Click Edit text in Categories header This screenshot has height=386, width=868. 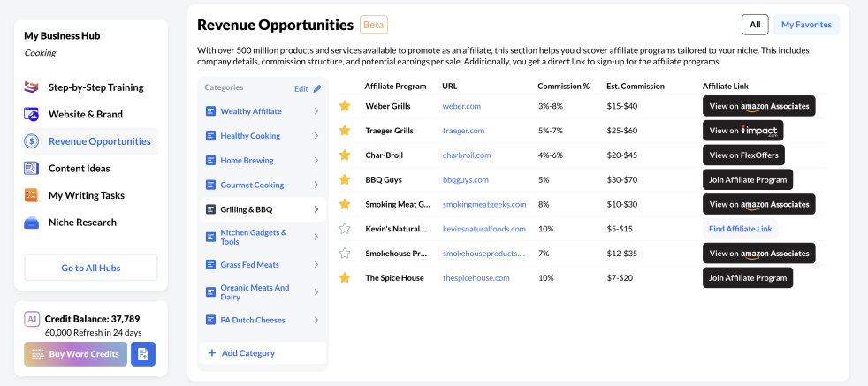(301, 88)
